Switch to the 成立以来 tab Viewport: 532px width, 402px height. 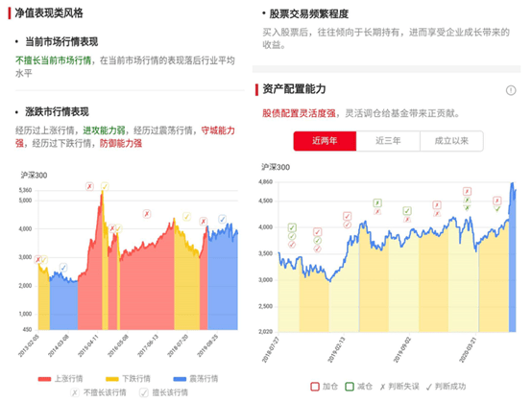pyautogui.click(x=451, y=141)
